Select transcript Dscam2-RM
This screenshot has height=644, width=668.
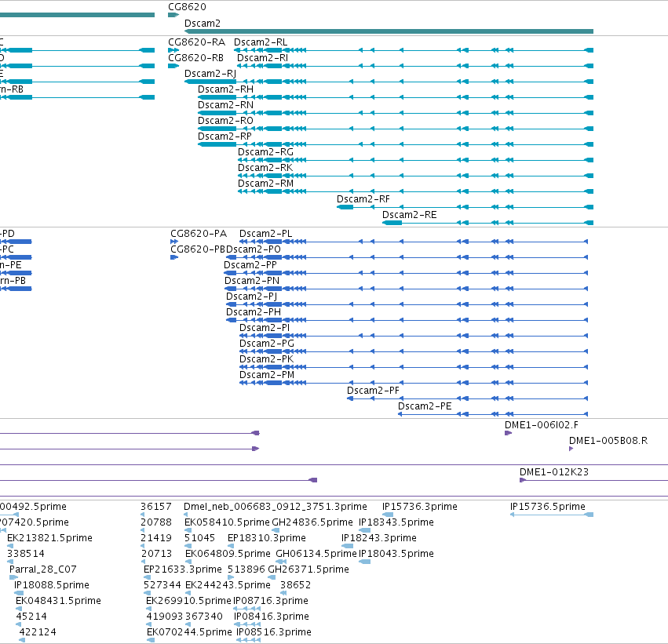(x=415, y=191)
